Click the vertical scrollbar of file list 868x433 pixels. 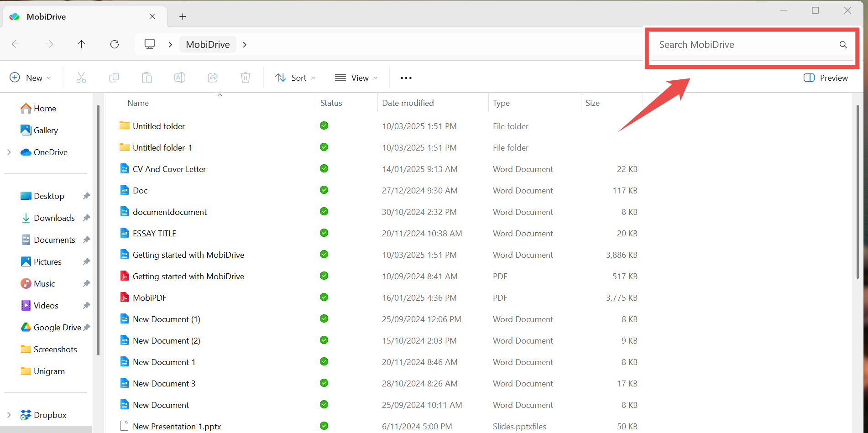click(858, 192)
